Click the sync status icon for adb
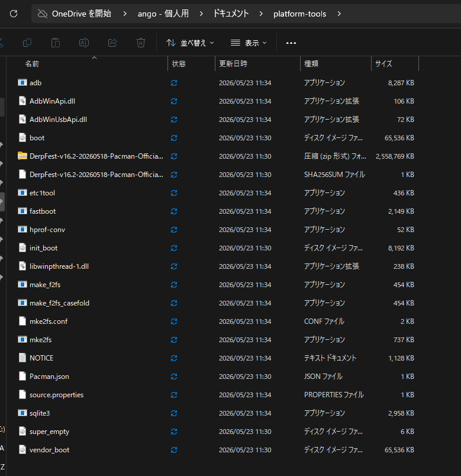461x476 pixels. tap(174, 83)
